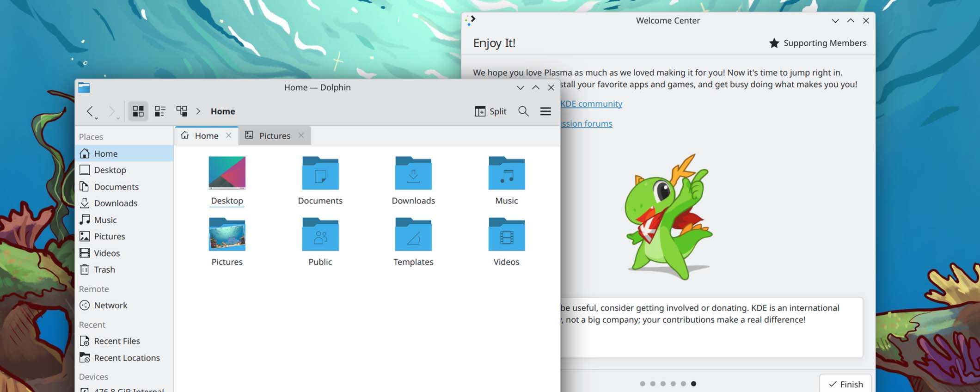Select the Templates folder icon
The width and height of the screenshot is (980, 392).
click(413, 234)
